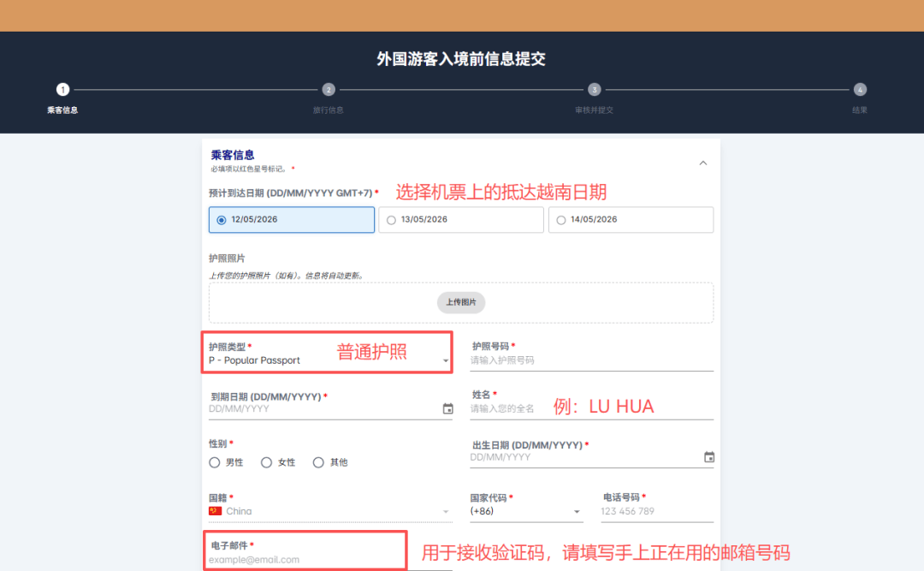This screenshot has height=571, width=924.
Task: Click the page title 外国游客入境前信息提交
Action: coord(461,59)
